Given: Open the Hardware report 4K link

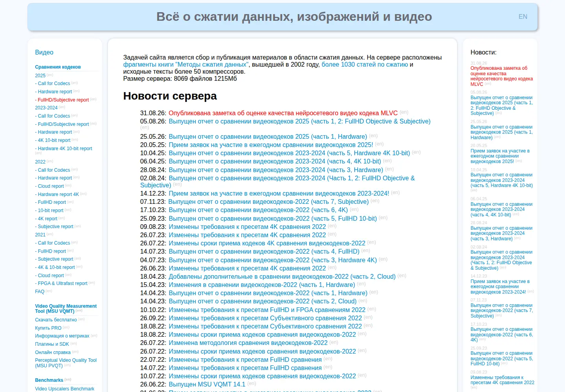Looking at the screenshot, I should click(58, 194).
